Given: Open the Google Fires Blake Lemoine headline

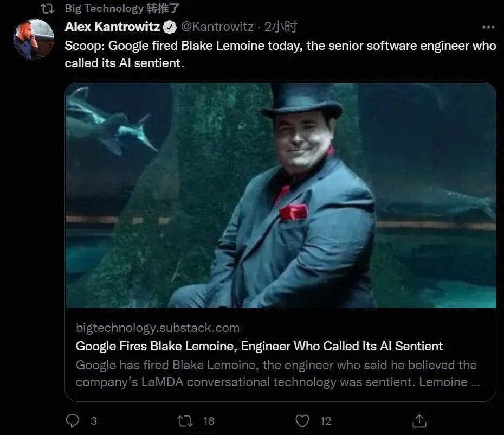Looking at the screenshot, I should coord(259,346).
